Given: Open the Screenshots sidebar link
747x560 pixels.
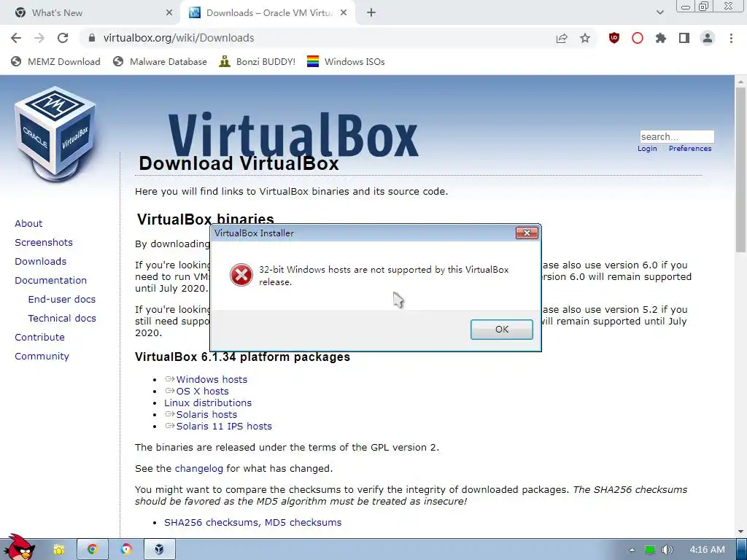Looking at the screenshot, I should (x=44, y=242).
